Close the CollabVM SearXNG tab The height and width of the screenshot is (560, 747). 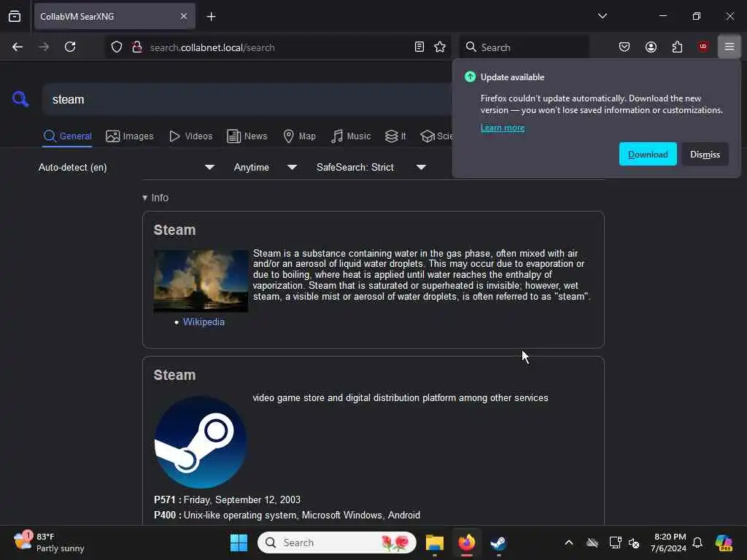184,16
